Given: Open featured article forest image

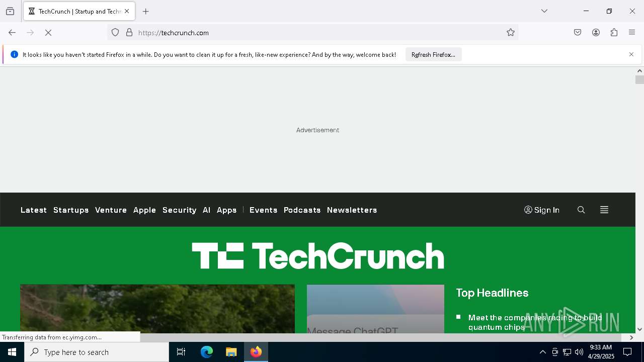Looking at the screenshot, I should 157,309.
